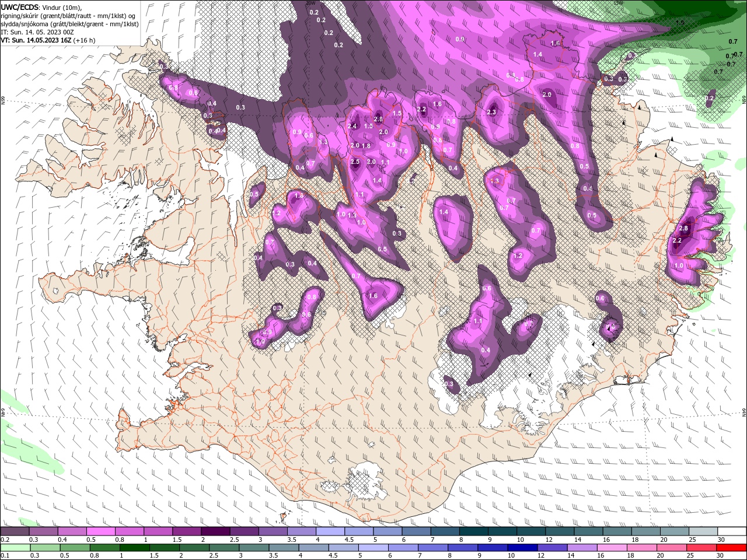Click the '15W' longitude label at the top
This screenshot has width=747, height=560.
(619, 3)
